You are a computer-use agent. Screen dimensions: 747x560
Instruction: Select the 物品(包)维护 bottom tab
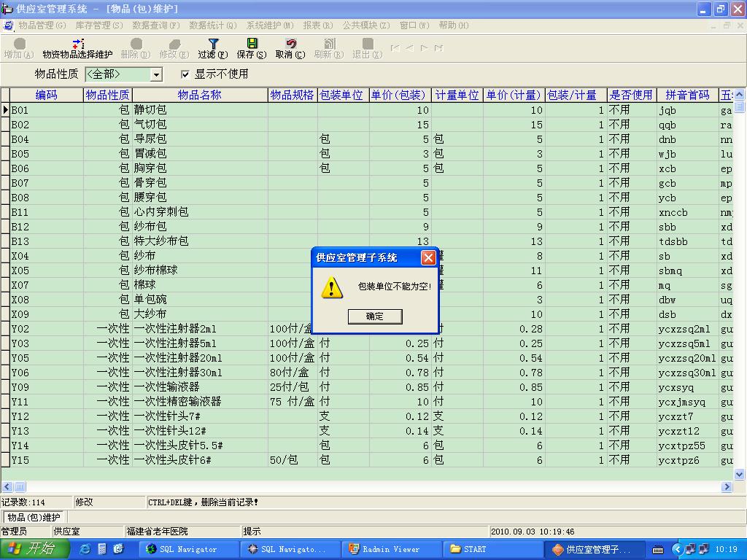34,517
